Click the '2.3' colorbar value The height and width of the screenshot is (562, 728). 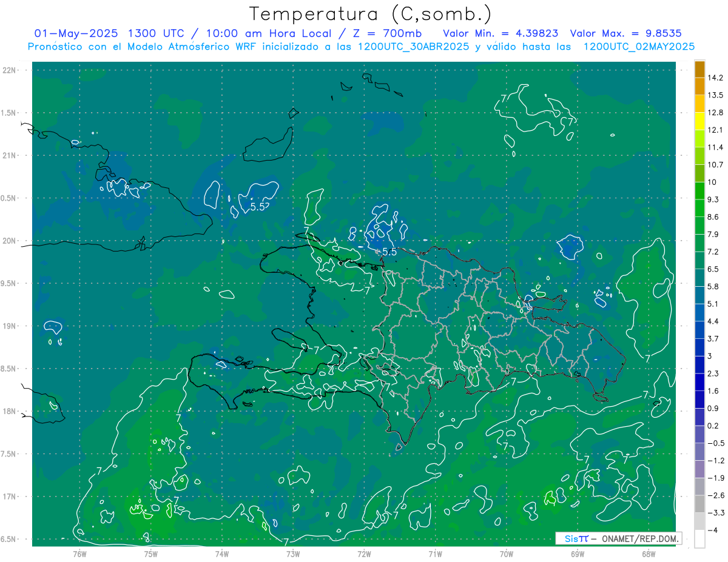714,373
